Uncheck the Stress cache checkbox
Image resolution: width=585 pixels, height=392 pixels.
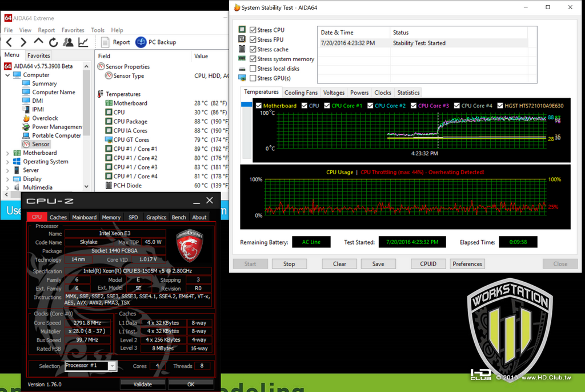(253, 49)
